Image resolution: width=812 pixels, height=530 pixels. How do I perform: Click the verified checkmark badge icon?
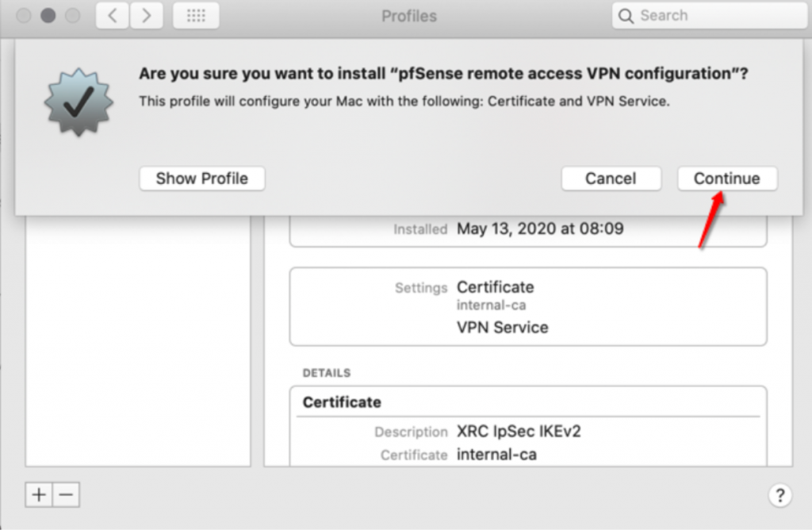click(x=79, y=102)
